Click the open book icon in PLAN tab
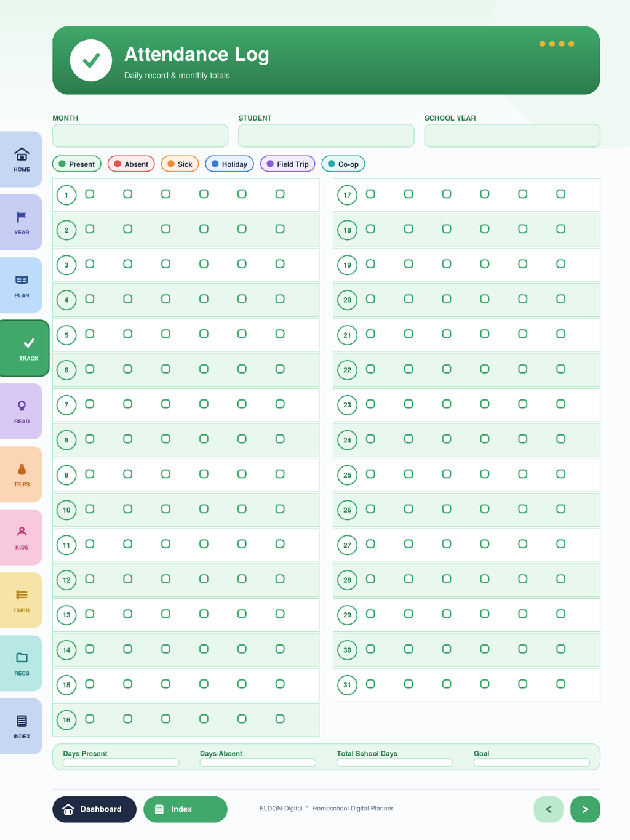Image resolution: width=630 pixels, height=840 pixels. (x=22, y=280)
